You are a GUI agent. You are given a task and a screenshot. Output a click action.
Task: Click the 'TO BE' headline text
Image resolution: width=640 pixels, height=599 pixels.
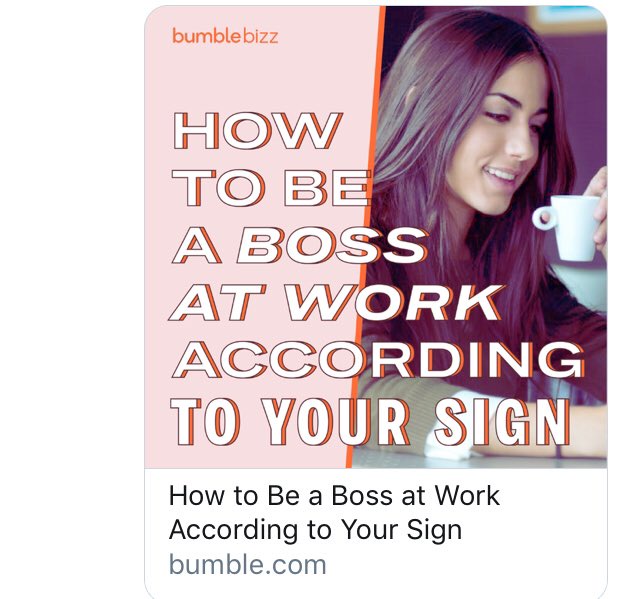272,189
